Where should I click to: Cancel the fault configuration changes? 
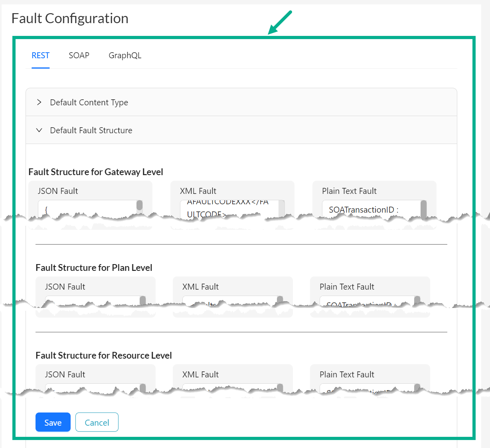coord(97,422)
